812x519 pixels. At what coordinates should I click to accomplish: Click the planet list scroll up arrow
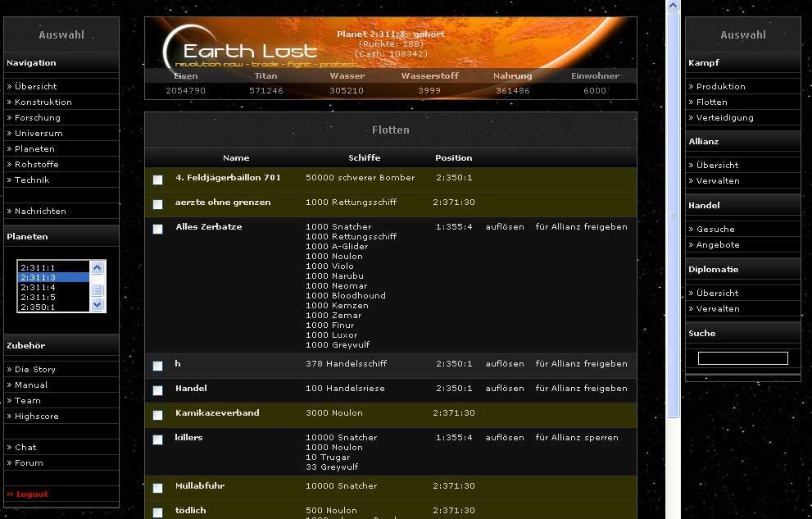[x=98, y=267]
